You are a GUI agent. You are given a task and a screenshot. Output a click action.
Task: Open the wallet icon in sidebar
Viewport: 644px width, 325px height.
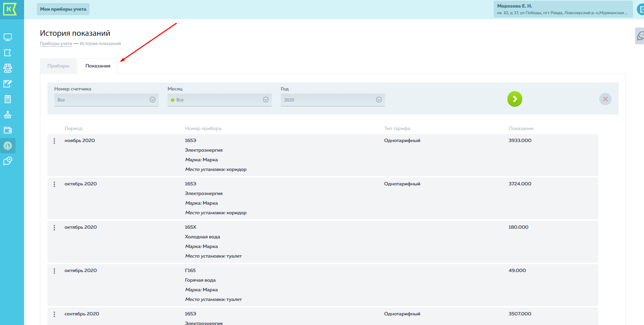point(8,130)
